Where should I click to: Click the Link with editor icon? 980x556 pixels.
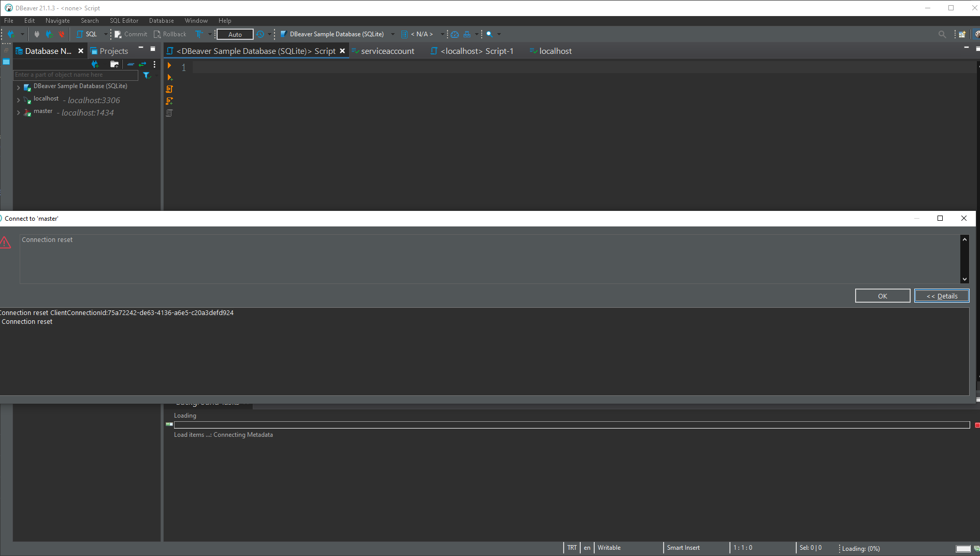pos(142,64)
